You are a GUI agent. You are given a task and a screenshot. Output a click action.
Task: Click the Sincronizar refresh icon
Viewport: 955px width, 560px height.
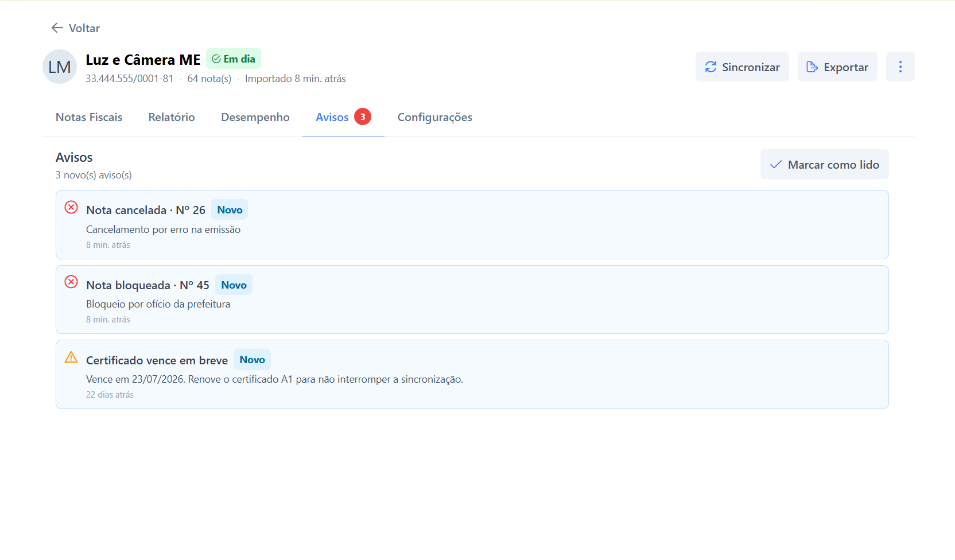tap(711, 67)
